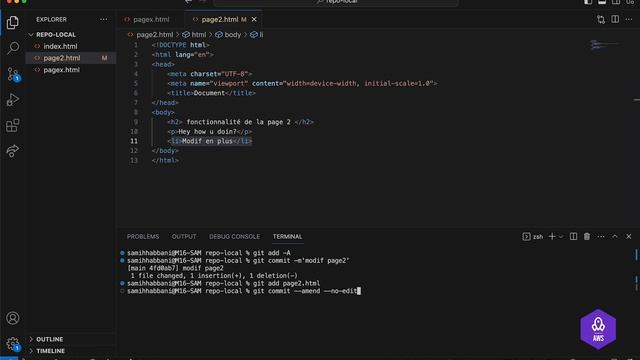Image resolution: width=640 pixels, height=360 pixels.
Task: Open terminal panel more actions ellipsis
Action: point(601,236)
